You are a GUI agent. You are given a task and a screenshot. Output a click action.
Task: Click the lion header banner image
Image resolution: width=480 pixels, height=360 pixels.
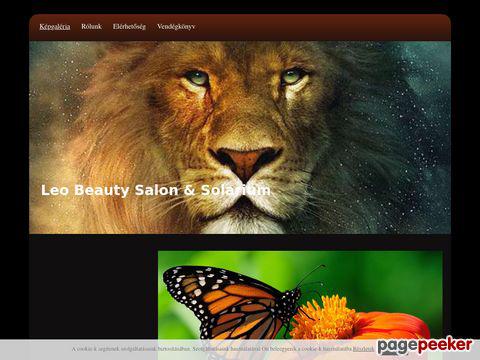[240, 137]
